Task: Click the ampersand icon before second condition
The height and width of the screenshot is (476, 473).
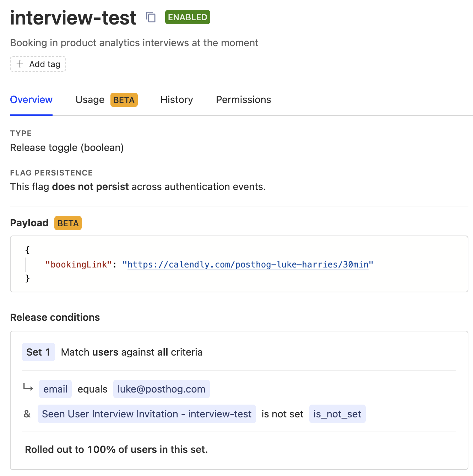Action: 27,414
